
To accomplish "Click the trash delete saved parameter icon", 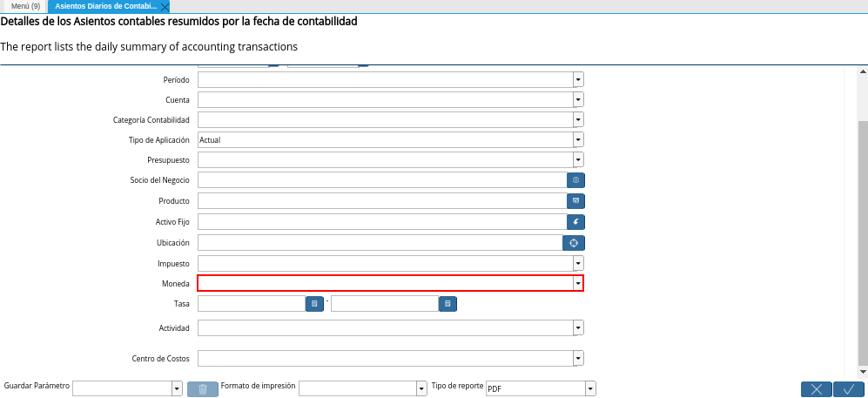I will 203,389.
